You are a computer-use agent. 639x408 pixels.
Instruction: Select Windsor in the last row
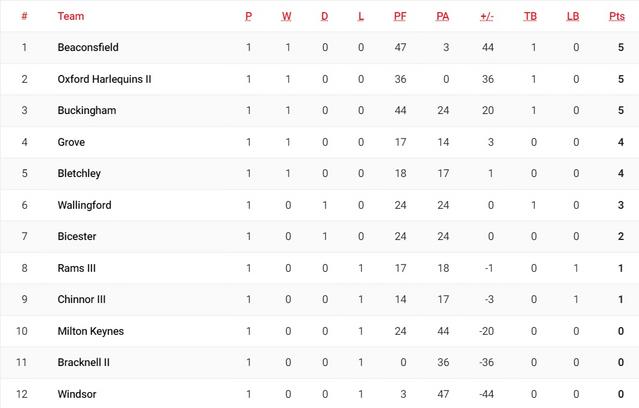coord(77,394)
